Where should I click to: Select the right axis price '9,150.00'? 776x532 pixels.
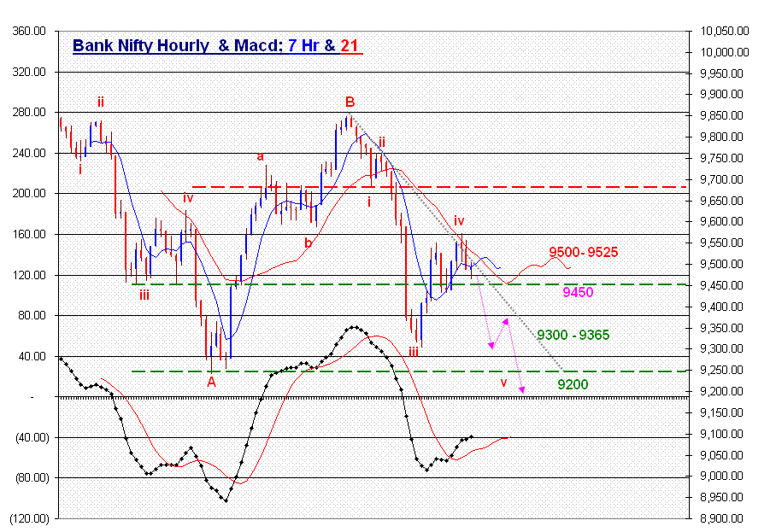[x=721, y=412]
